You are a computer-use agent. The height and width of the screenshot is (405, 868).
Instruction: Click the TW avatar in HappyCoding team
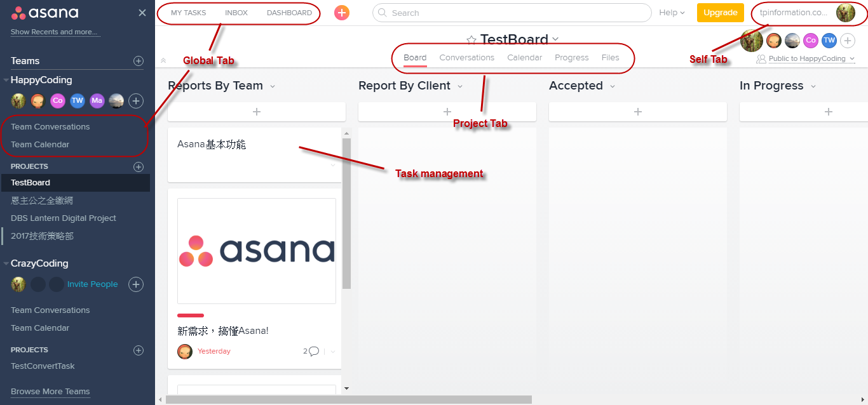(x=78, y=100)
